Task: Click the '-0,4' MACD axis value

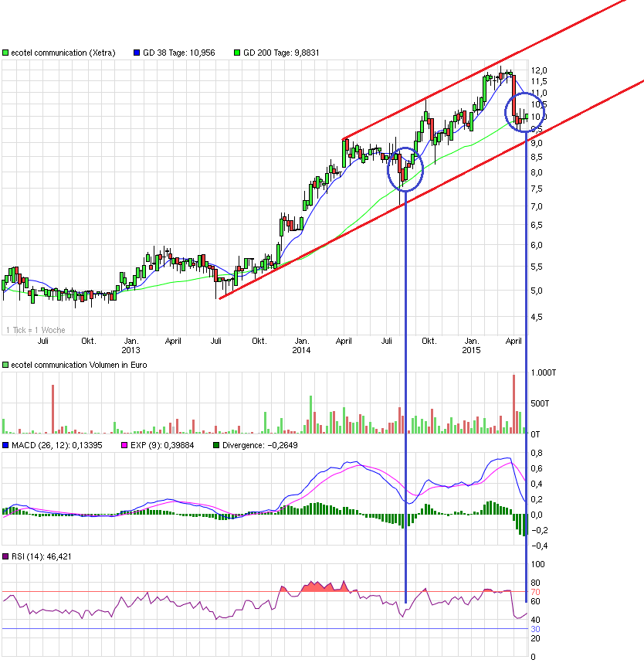Action: (539, 546)
